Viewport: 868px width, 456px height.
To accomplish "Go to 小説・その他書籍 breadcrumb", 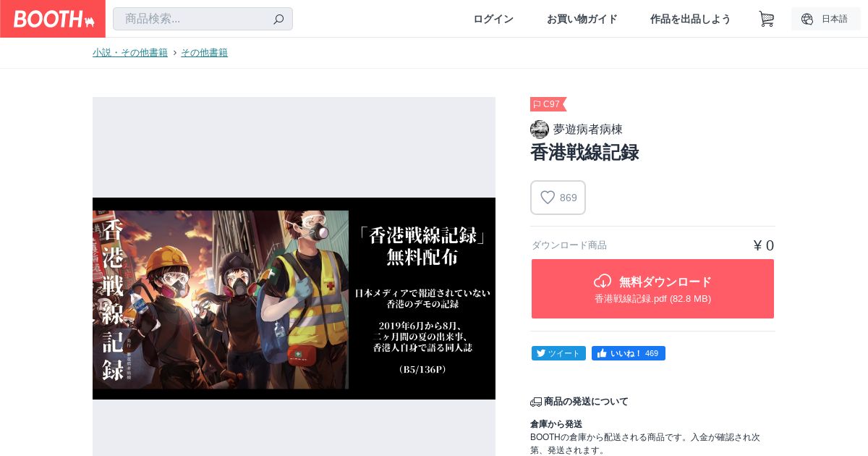I will (x=130, y=53).
